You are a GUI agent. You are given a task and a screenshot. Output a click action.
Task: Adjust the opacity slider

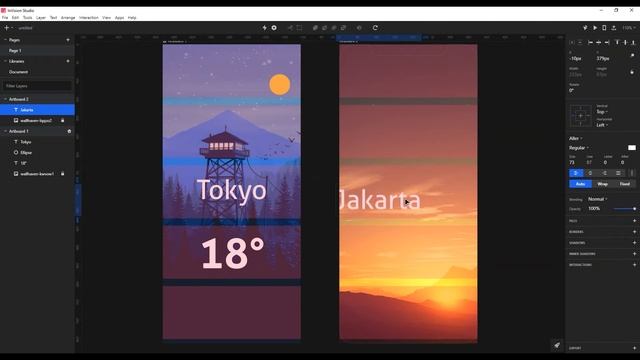(624, 209)
